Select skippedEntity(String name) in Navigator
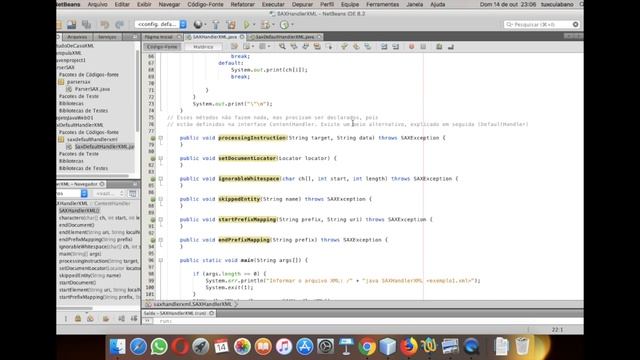The height and width of the screenshot is (360, 640). (90, 276)
